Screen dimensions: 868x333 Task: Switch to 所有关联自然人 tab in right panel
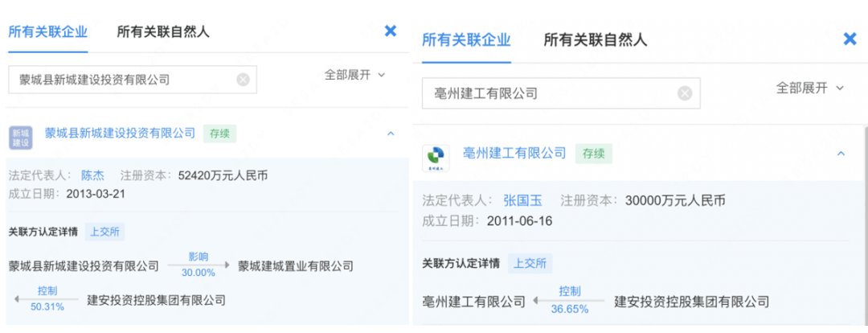pyautogui.click(x=595, y=40)
